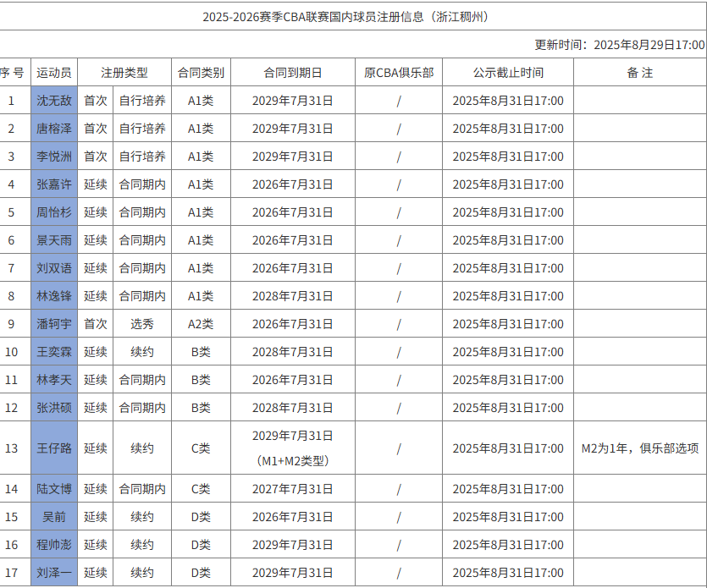Viewport: 707px width, 588px height.
Task: Click D类 in 吴前's row
Action: [201, 517]
